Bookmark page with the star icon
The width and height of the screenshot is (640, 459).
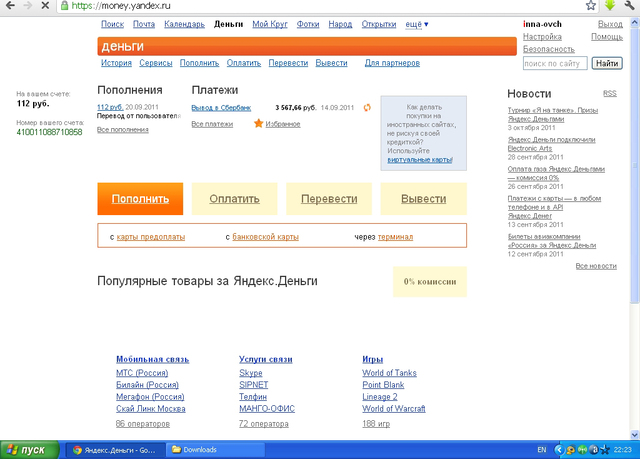coord(591,5)
